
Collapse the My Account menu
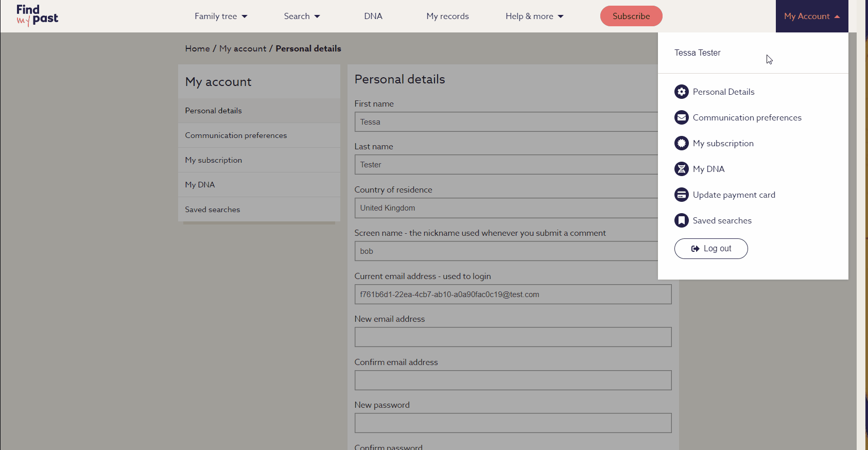click(811, 16)
